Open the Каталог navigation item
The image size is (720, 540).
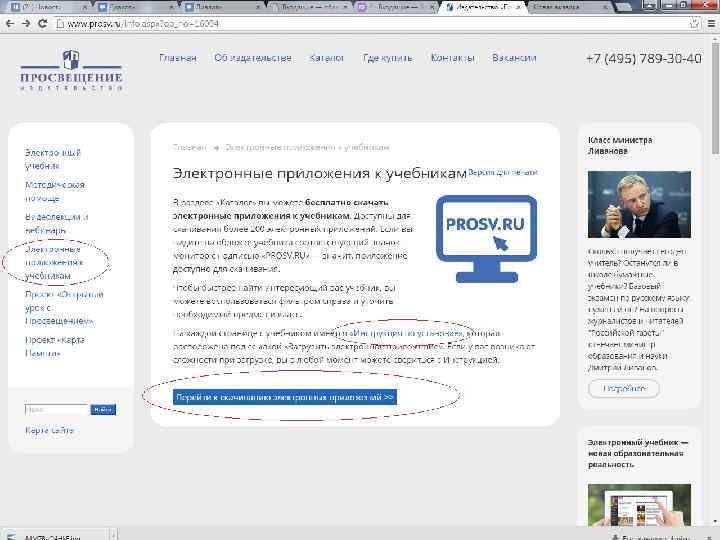tap(326, 58)
